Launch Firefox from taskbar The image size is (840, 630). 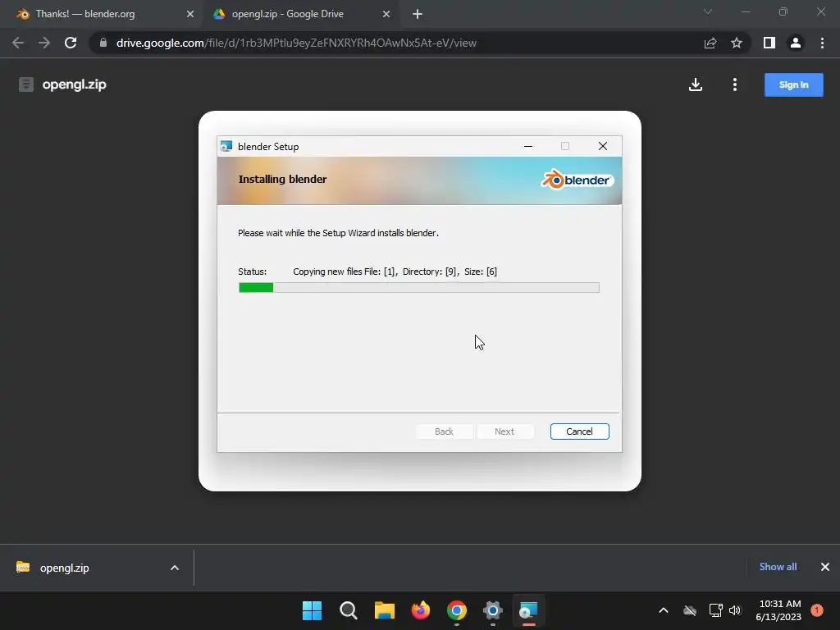point(421,610)
